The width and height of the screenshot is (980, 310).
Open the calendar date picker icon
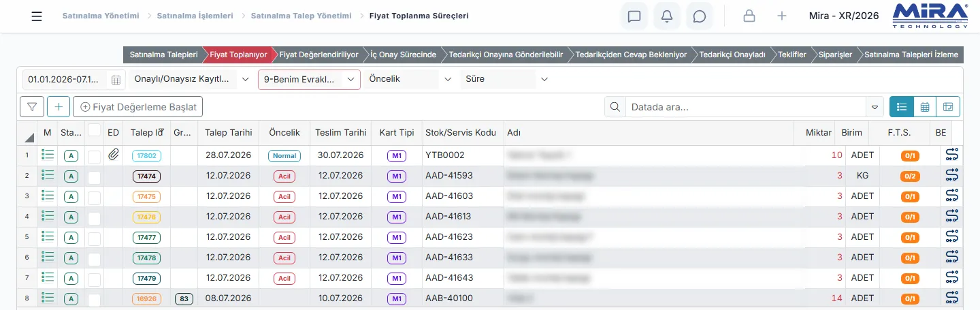pyautogui.click(x=116, y=80)
